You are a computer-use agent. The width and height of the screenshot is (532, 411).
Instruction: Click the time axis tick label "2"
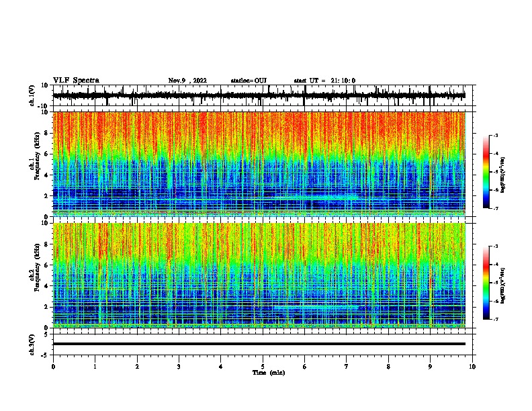(137, 367)
